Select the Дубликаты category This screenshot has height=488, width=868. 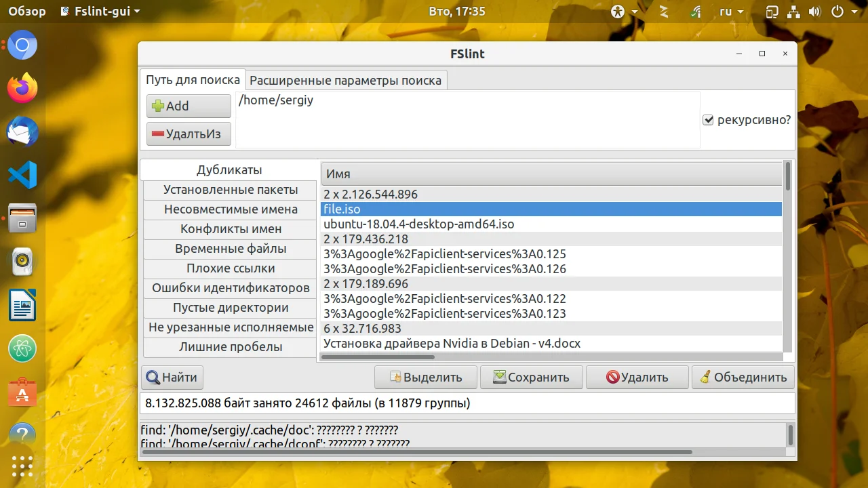pyautogui.click(x=229, y=170)
